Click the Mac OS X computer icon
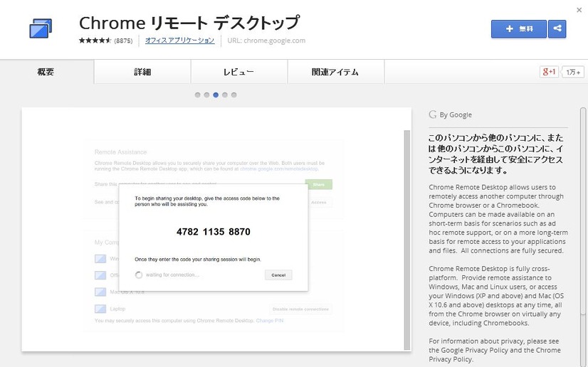588x367 pixels. 100,292
